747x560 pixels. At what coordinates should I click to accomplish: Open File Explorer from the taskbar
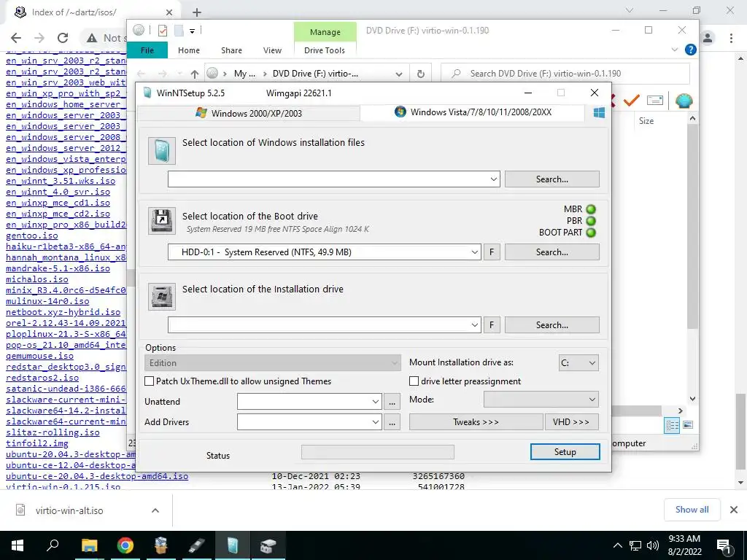(x=89, y=545)
